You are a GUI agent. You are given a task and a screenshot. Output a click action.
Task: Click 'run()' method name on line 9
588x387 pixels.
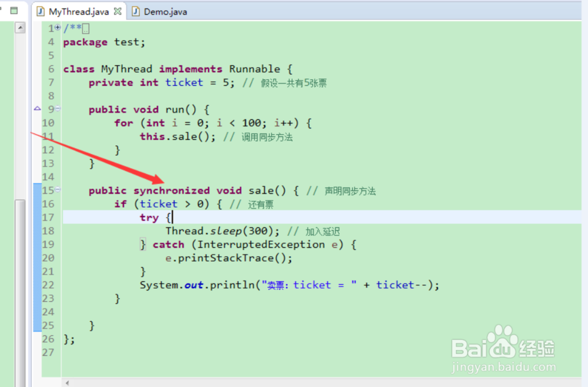[181, 109]
